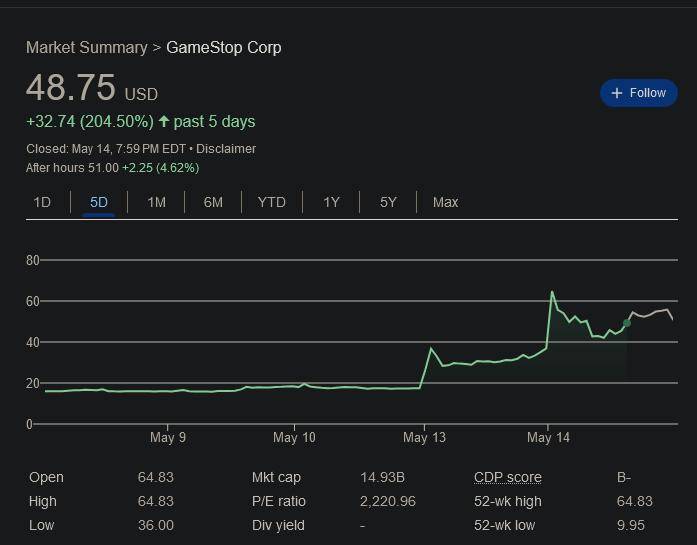
Task: Click the green up arrow next to past 5 days
Action: click(164, 121)
